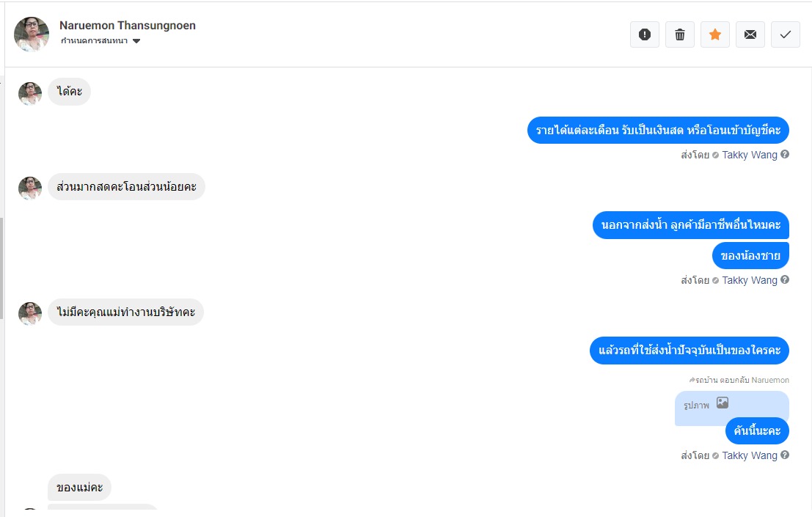Screen dimensions: 812x517
Task: Open Naruemon Thansungnoen's large profile picture
Action: click(x=32, y=34)
